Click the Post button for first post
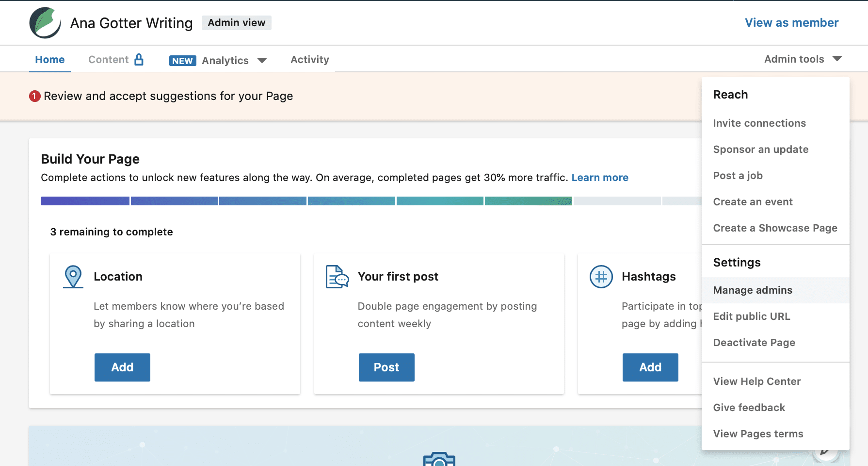868x466 pixels. [386, 367]
